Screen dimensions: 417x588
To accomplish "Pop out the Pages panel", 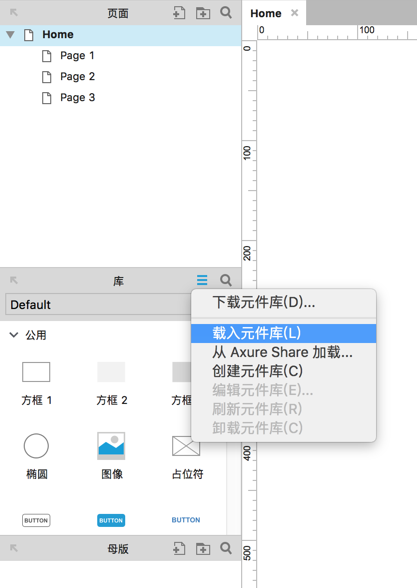I will [x=14, y=13].
